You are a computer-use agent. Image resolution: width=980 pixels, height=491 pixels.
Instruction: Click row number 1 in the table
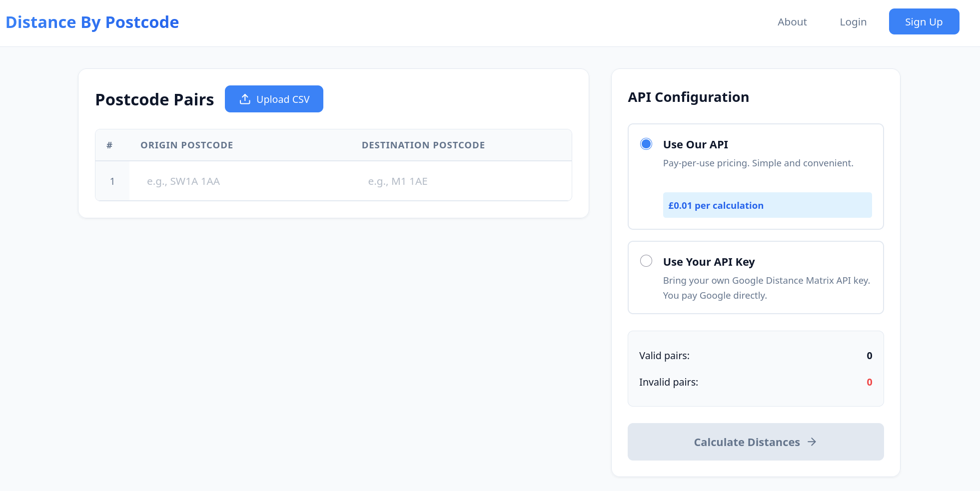[x=112, y=181]
